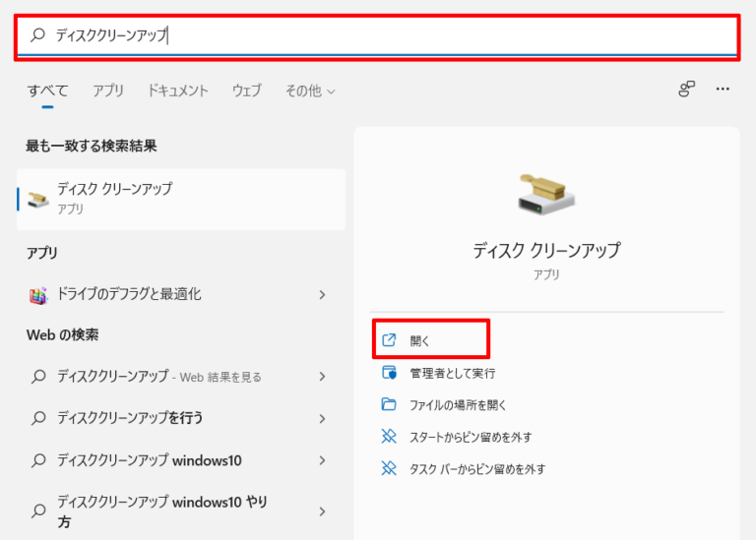The width and height of the screenshot is (756, 540).
Task: Click the unpin icon beside スタートからピン留めを外す
Action: (389, 437)
